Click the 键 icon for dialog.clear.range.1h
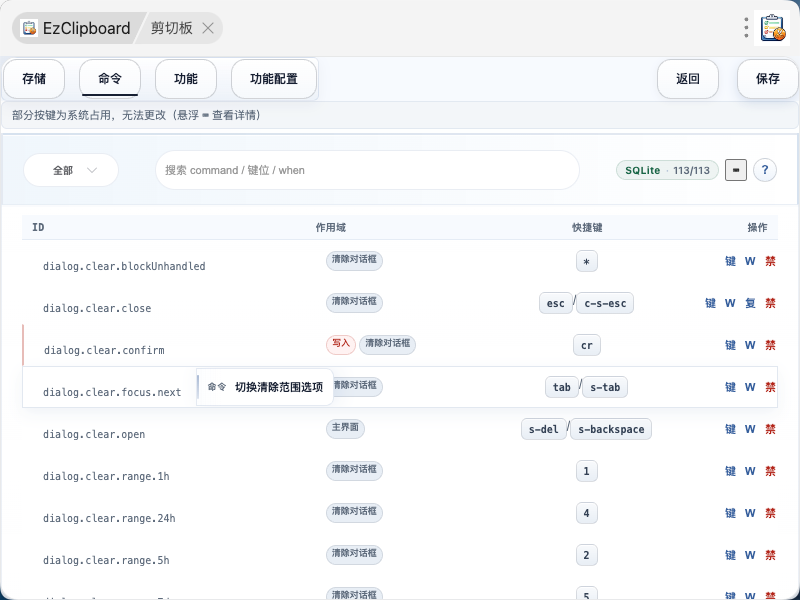The width and height of the screenshot is (800, 600). pyautogui.click(x=730, y=471)
